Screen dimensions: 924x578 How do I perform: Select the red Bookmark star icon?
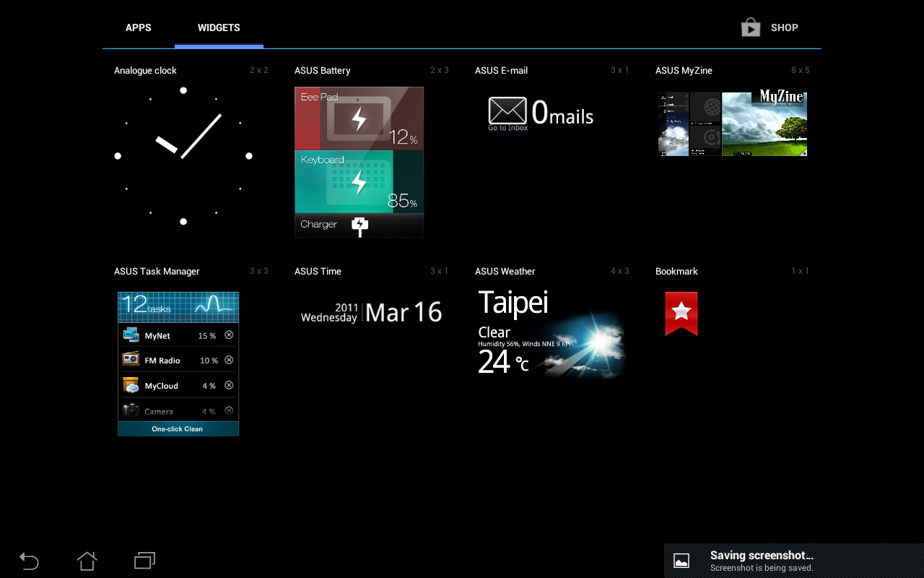(x=681, y=313)
